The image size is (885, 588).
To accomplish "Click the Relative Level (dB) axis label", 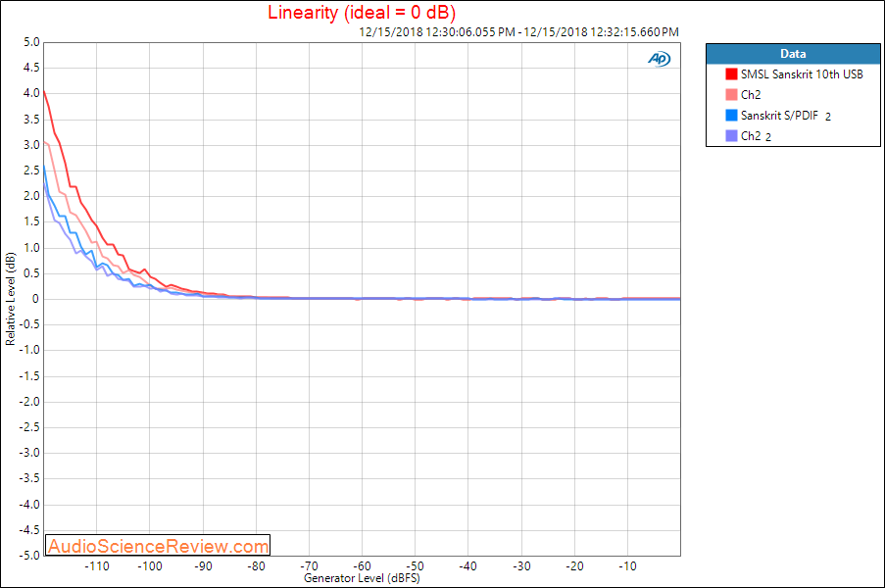I will point(10,299).
